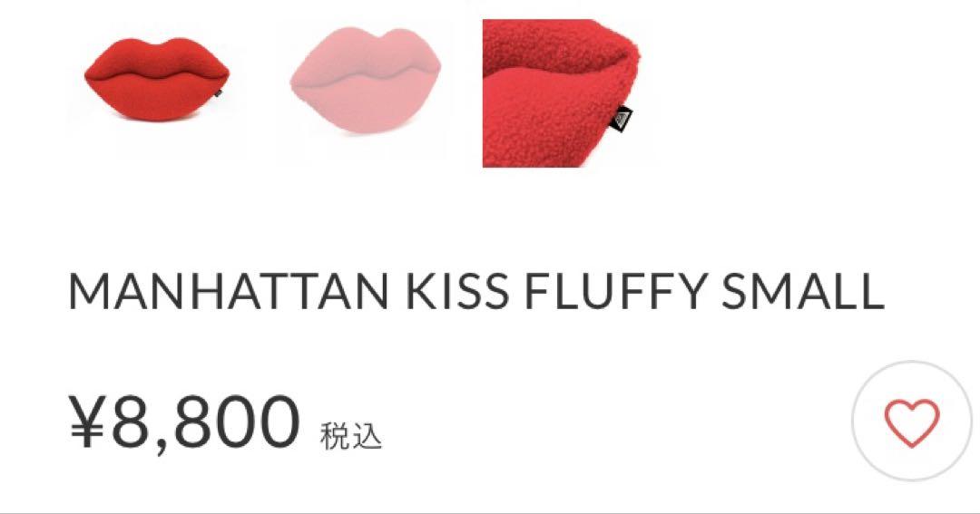Image resolution: width=980 pixels, height=514 pixels.
Task: Click the ¥8,800 price text
Action: coord(184,422)
